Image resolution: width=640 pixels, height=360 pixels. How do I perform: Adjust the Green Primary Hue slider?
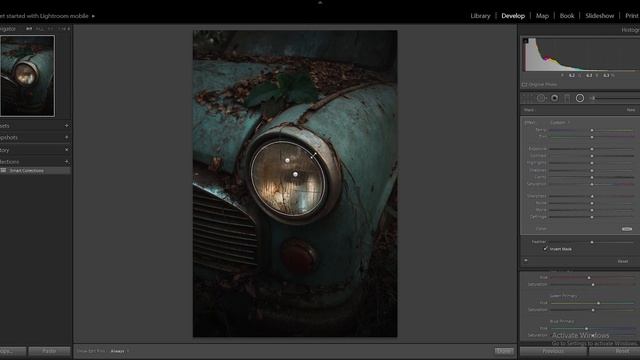pos(592,303)
